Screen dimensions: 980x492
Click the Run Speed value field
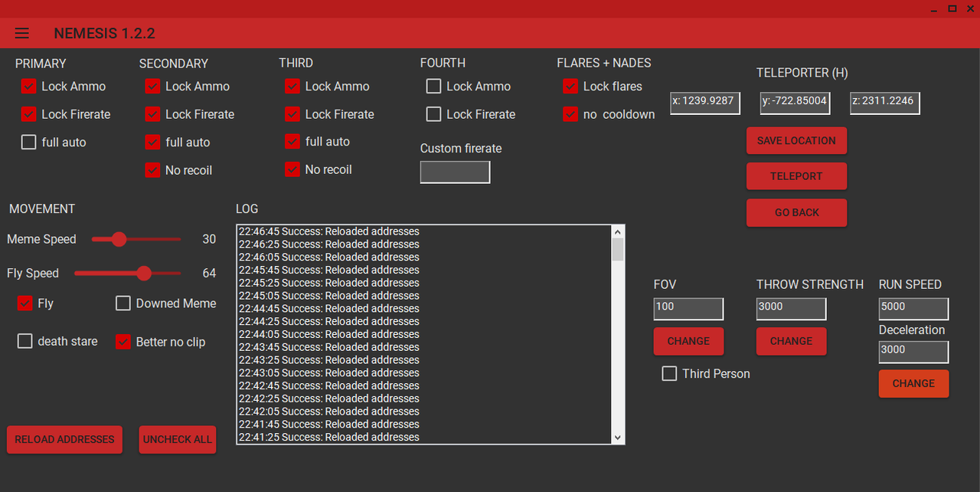point(913,308)
